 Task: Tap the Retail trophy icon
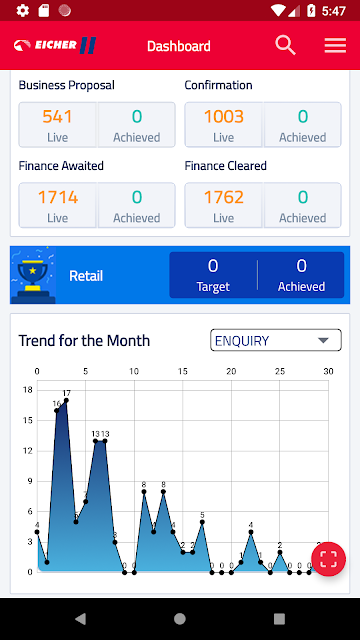[x=33, y=275]
